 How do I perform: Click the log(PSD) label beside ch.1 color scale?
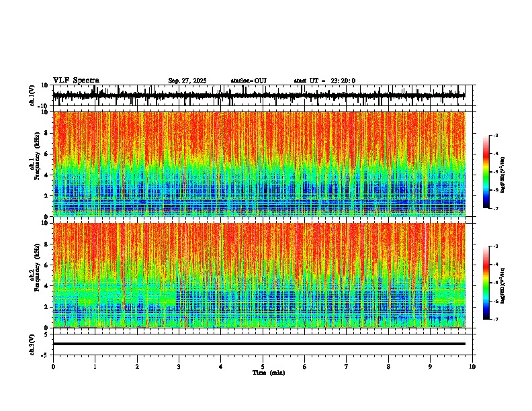tap(503, 175)
